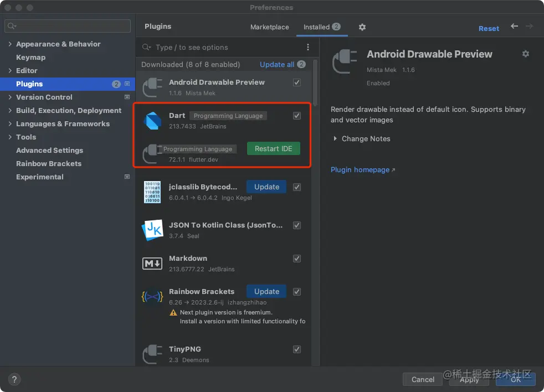Disable the Markdown plugin checkbox
The width and height of the screenshot is (544, 392).
click(296, 259)
